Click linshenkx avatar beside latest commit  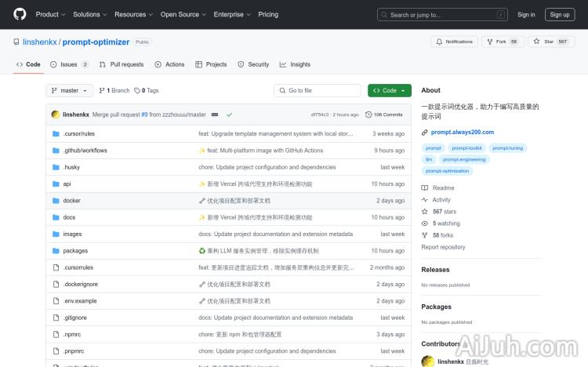tap(56, 114)
